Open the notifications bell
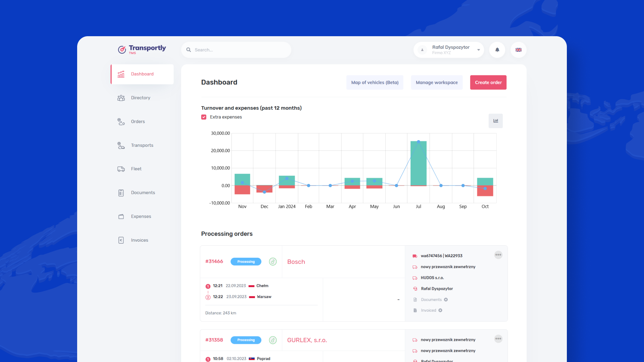The image size is (644, 362). 497,50
